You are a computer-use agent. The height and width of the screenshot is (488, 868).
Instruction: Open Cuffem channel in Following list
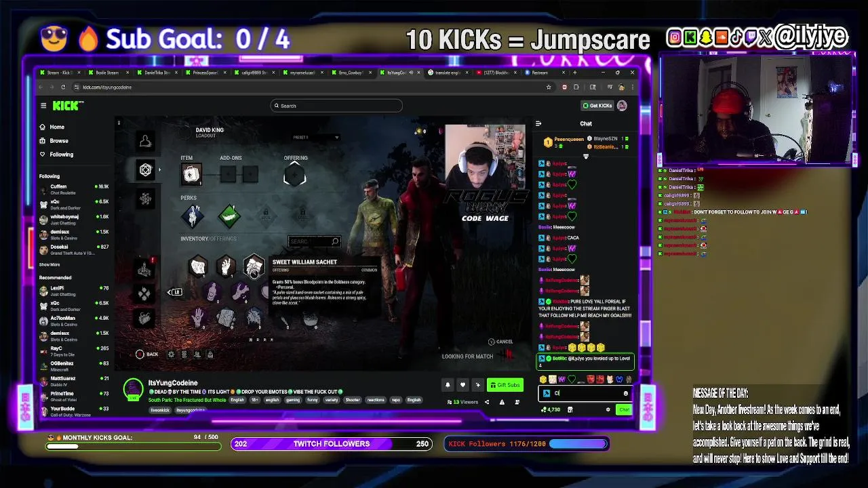click(73, 189)
